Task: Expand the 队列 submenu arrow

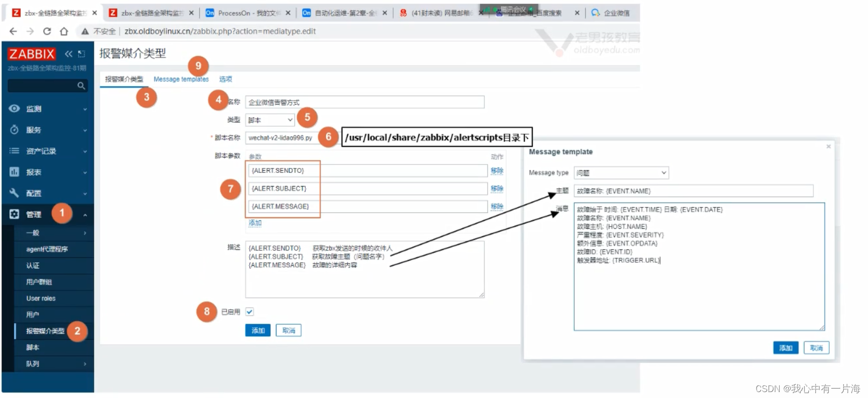Action: [85, 364]
